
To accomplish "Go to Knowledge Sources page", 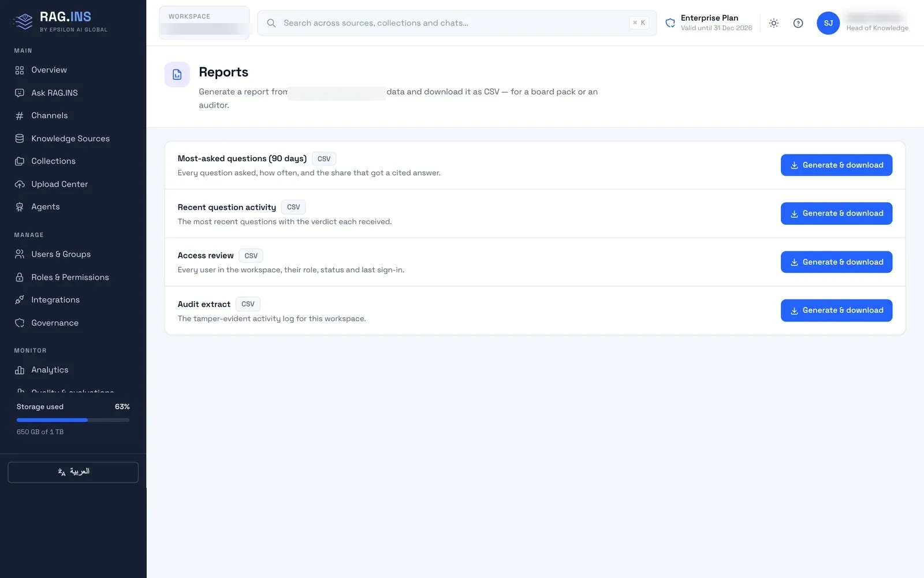I will pyautogui.click(x=73, y=139).
